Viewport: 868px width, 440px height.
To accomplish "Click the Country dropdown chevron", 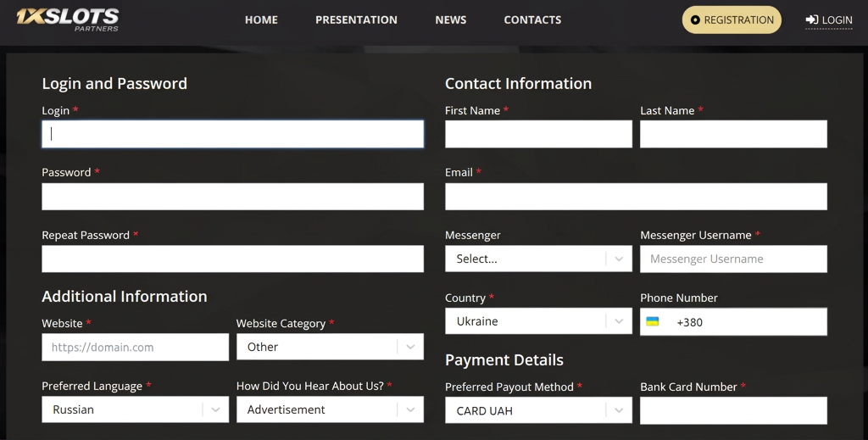I will [x=619, y=321].
